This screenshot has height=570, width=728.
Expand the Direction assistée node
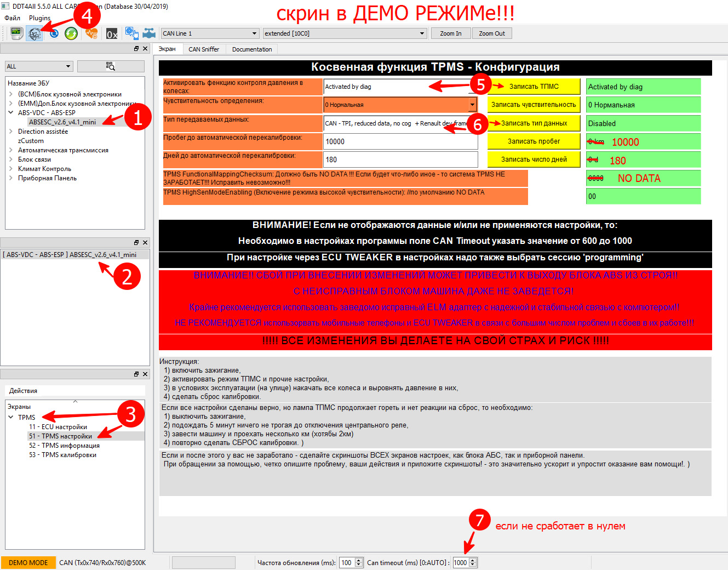click(10, 132)
